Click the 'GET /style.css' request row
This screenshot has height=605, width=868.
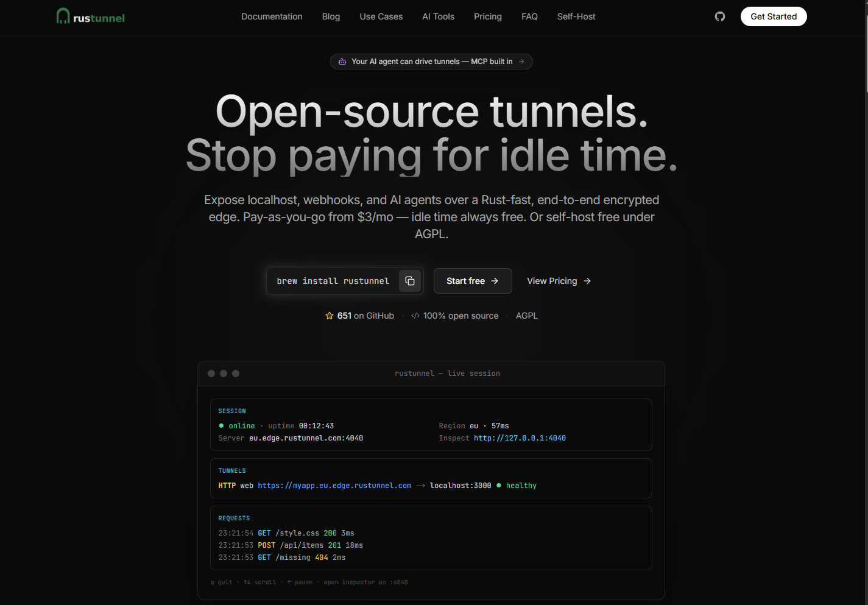click(286, 533)
